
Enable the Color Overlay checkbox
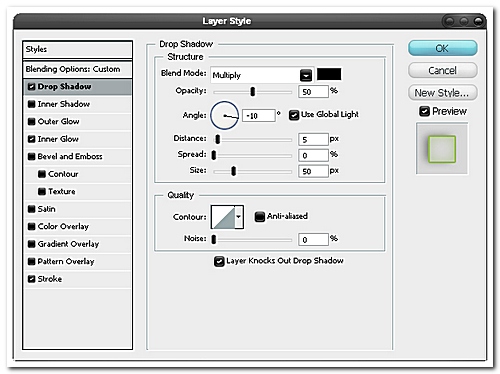31,226
